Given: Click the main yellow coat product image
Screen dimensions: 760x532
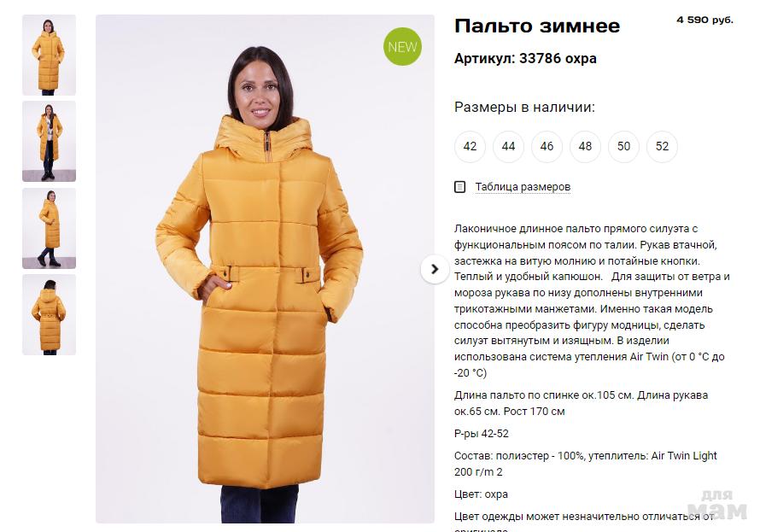Looking at the screenshot, I should [265, 269].
